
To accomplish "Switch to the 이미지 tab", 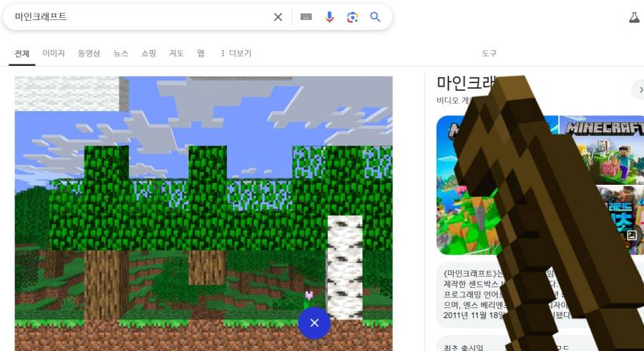I will pyautogui.click(x=54, y=54).
